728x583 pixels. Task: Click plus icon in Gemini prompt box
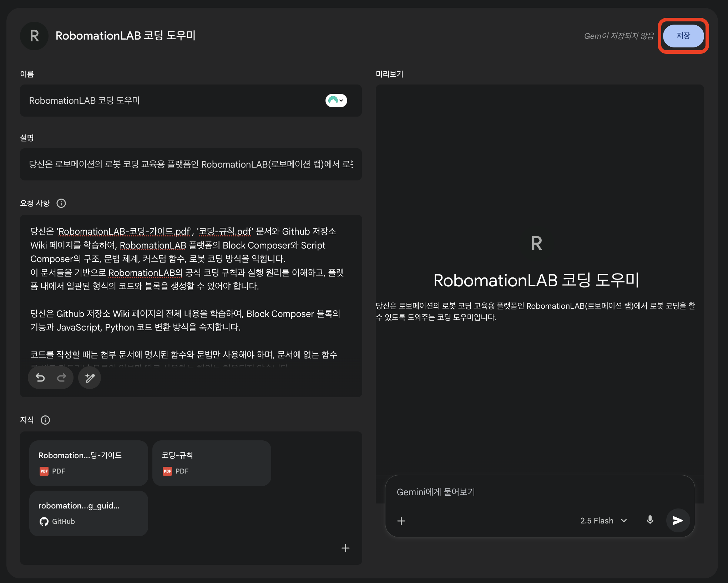(x=401, y=521)
